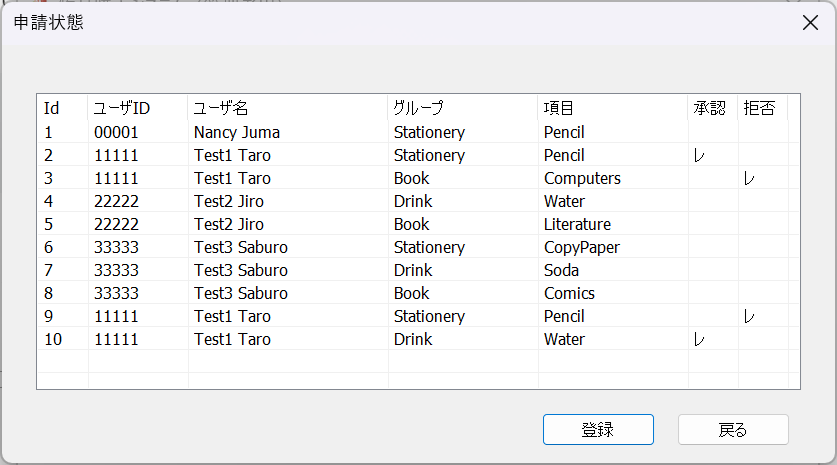Close the 申請状態 dialog window
This screenshot has height=465, width=837.
(x=810, y=23)
